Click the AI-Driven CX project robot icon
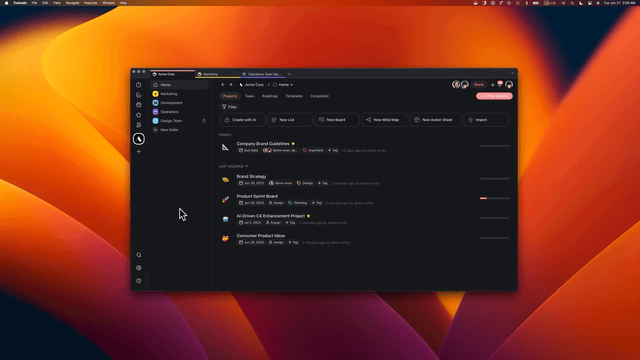Viewport: 640px width, 360px height. pyautogui.click(x=225, y=219)
